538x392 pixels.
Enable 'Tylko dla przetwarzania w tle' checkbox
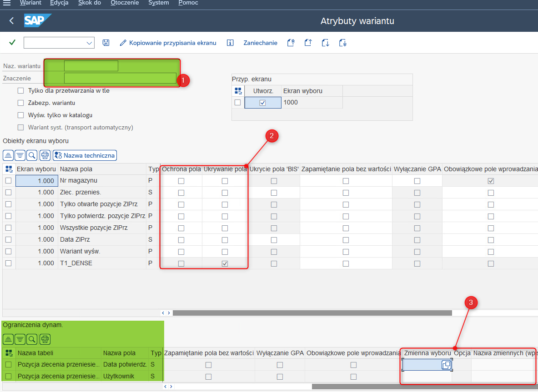pyautogui.click(x=20, y=91)
